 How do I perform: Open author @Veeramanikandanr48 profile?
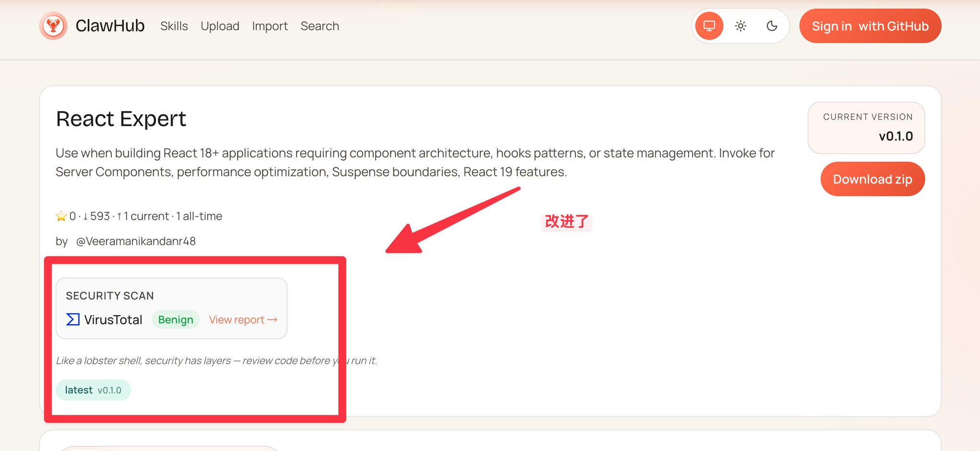(136, 241)
